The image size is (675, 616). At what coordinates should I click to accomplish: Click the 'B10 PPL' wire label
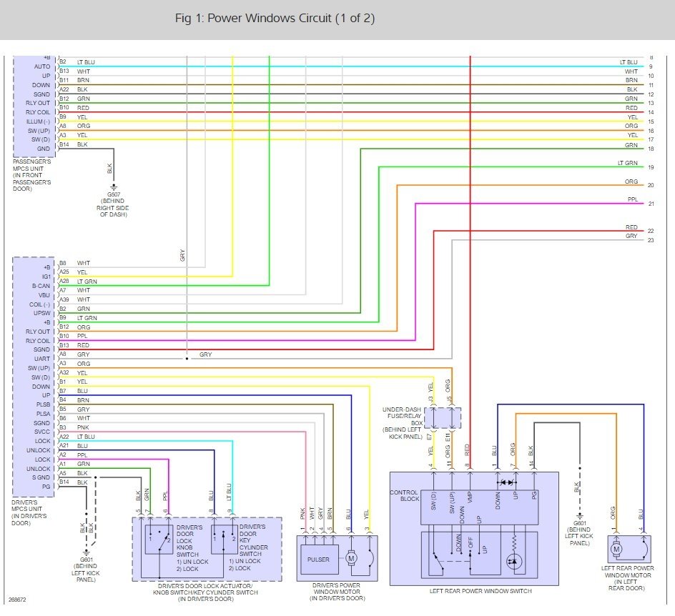[74, 336]
